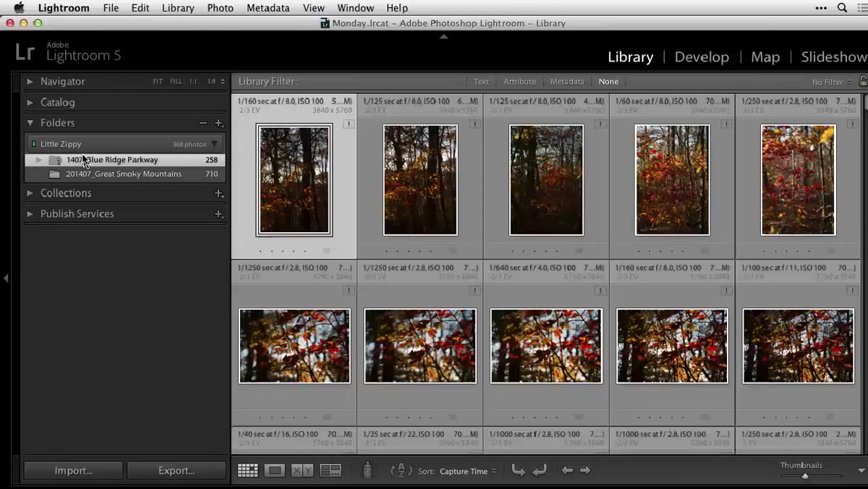Toggle the filter lock icon
The image size is (868, 489).
tap(863, 81)
